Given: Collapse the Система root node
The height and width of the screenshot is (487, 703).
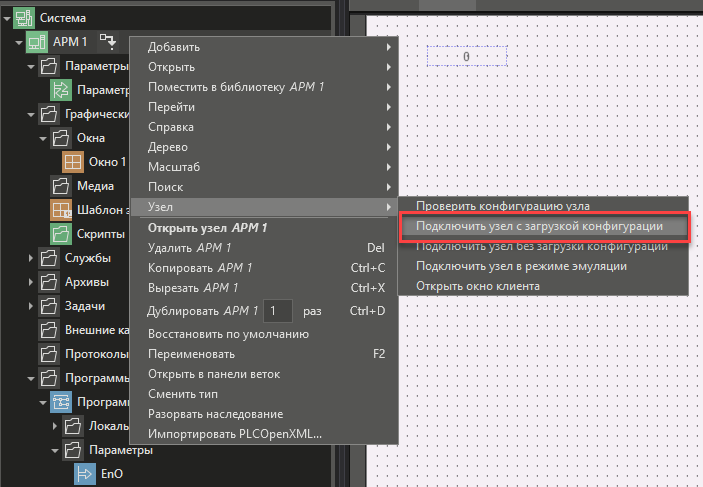Looking at the screenshot, I should pyautogui.click(x=7, y=18).
